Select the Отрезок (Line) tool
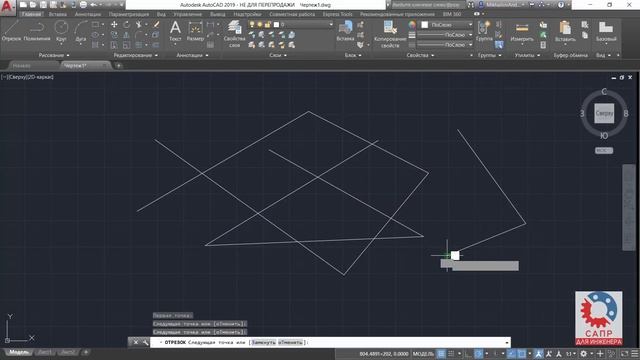The height and width of the screenshot is (360, 640). coord(11,31)
